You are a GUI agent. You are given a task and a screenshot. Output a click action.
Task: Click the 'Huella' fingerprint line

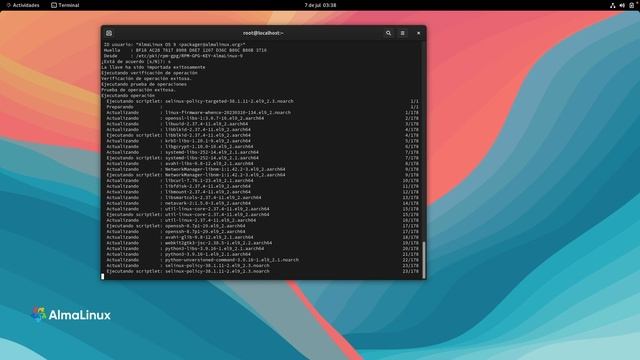tap(185, 50)
